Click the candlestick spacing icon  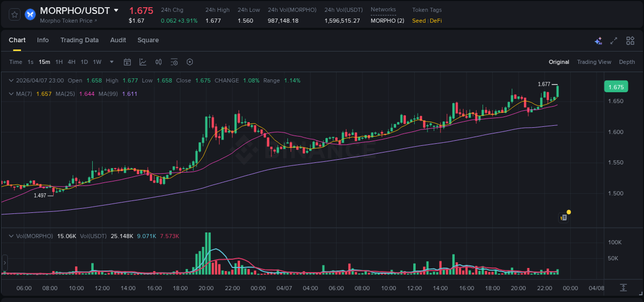pos(159,62)
